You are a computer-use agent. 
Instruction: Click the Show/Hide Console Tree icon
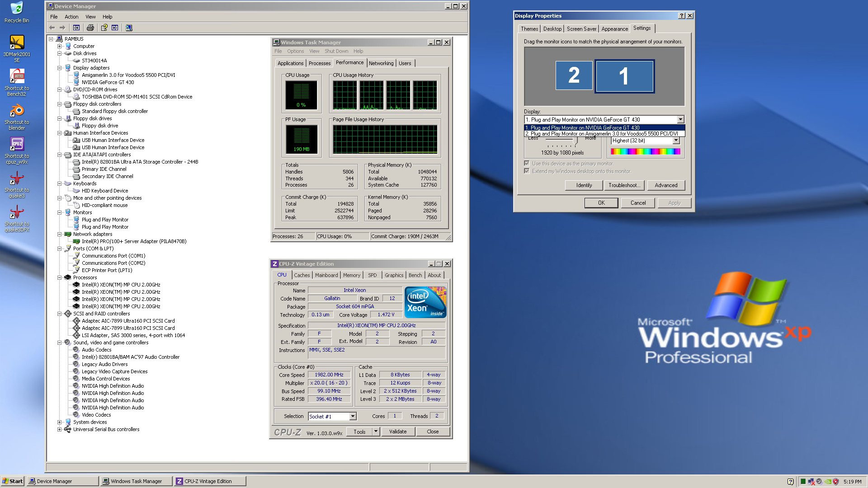click(76, 28)
